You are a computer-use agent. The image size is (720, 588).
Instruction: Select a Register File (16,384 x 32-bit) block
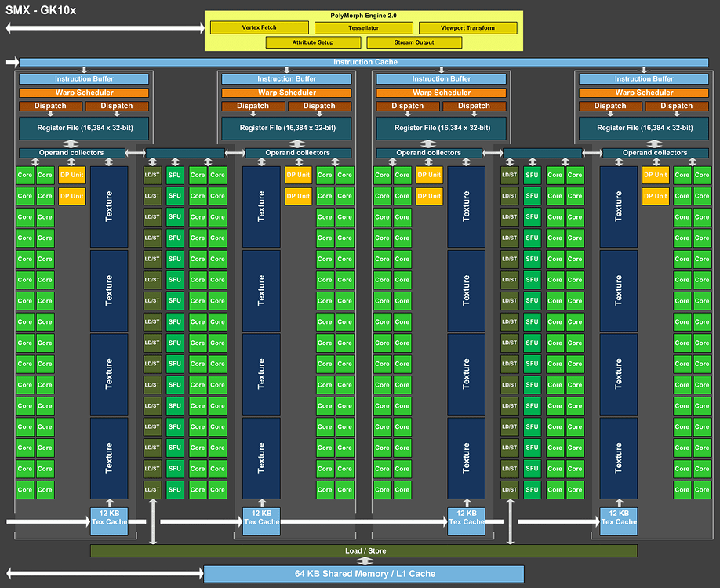point(84,127)
